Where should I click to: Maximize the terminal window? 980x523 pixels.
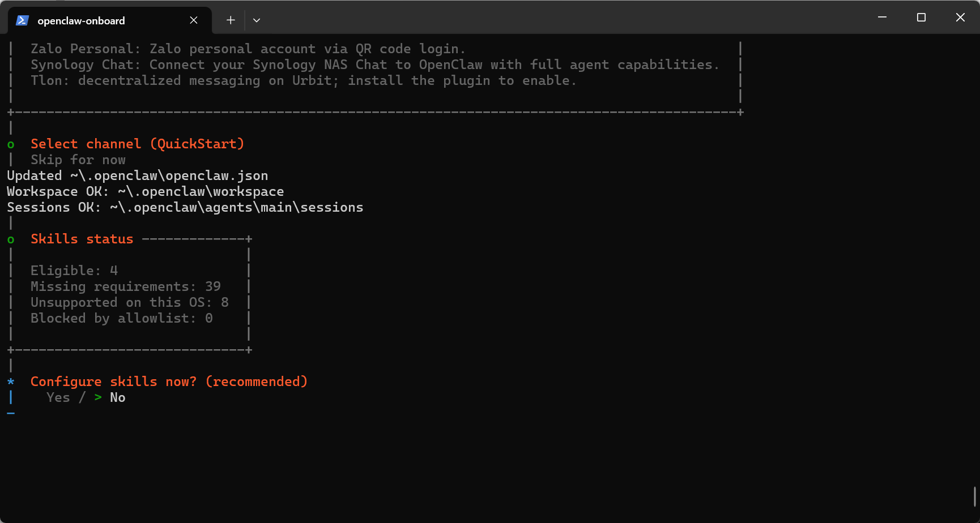[x=921, y=18]
